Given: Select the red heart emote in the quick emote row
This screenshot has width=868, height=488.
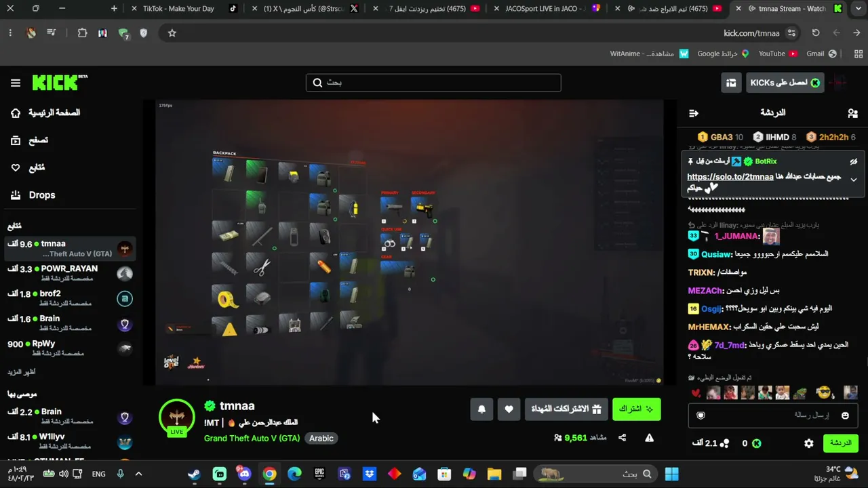Looking at the screenshot, I should point(695,393).
